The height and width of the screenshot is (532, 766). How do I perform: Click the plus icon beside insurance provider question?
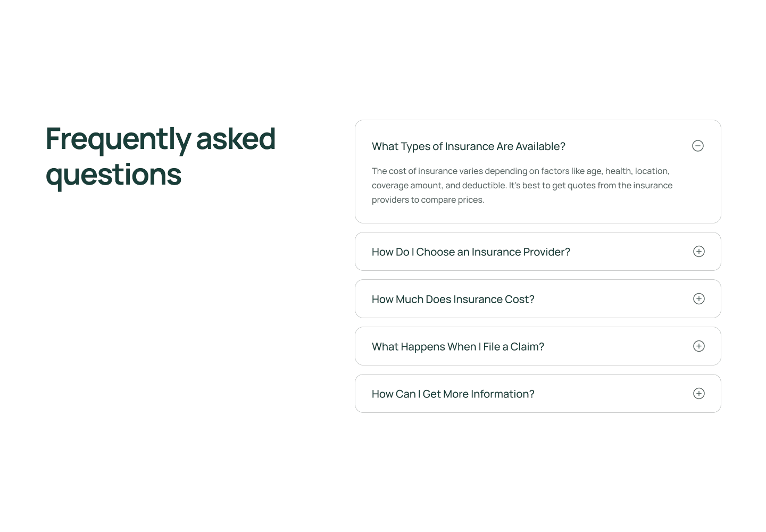click(x=698, y=251)
